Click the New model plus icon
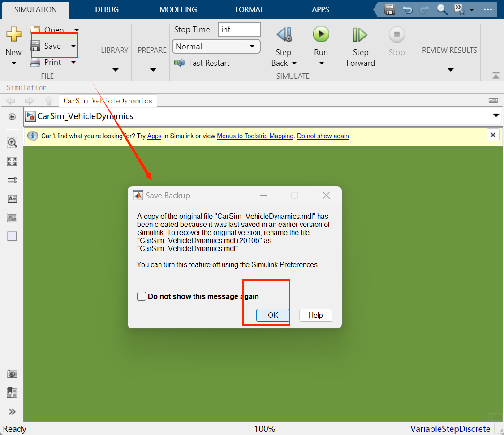The height and width of the screenshot is (435, 504). click(x=13, y=34)
